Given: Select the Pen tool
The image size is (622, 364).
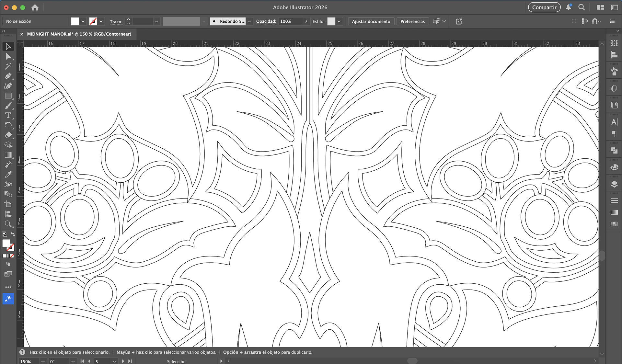Looking at the screenshot, I should (8, 76).
